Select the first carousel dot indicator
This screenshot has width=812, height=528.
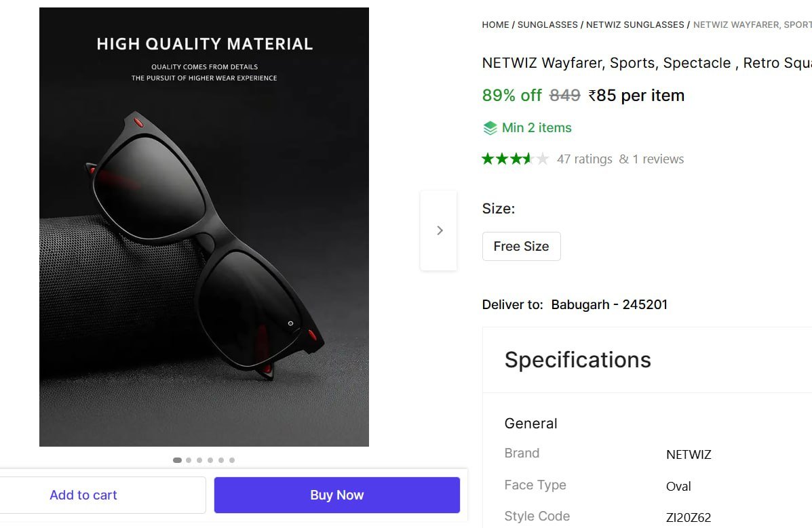point(177,460)
